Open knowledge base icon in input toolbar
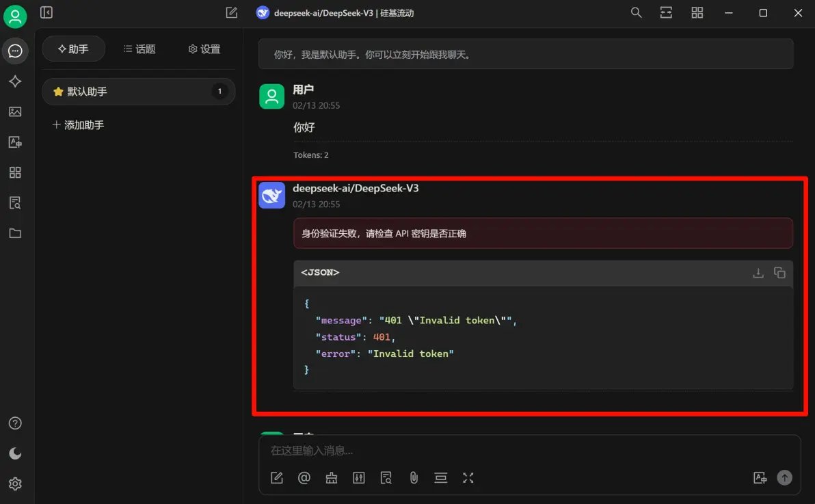Viewport: 815px width, 504px height. click(x=386, y=478)
